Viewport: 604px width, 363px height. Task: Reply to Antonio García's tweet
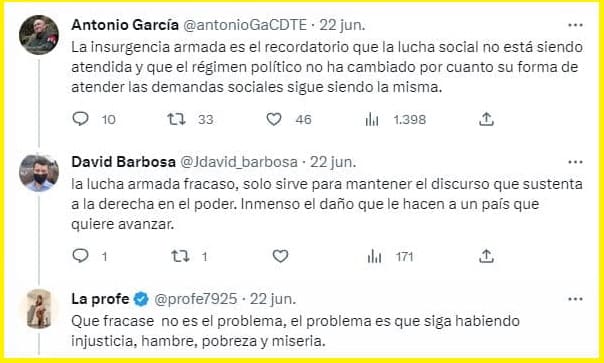tap(81, 119)
